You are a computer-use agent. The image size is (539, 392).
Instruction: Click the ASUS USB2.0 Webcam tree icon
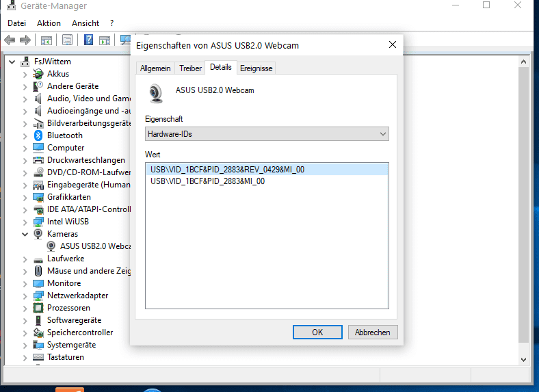[51, 246]
